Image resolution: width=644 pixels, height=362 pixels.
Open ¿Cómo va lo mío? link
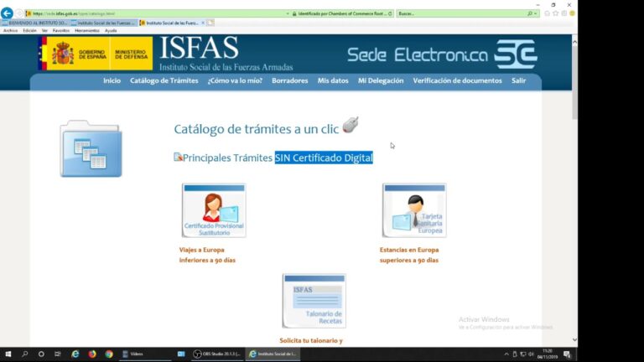click(235, 80)
